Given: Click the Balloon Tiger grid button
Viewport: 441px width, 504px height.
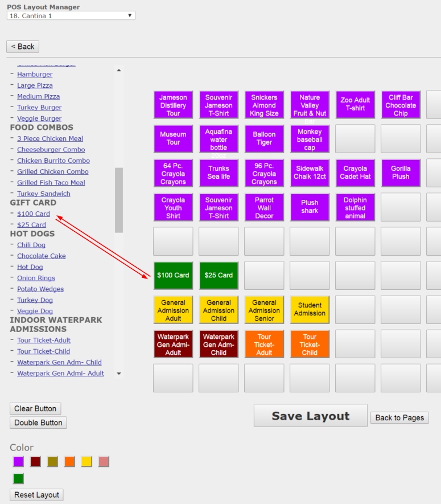Looking at the screenshot, I should (264, 139).
